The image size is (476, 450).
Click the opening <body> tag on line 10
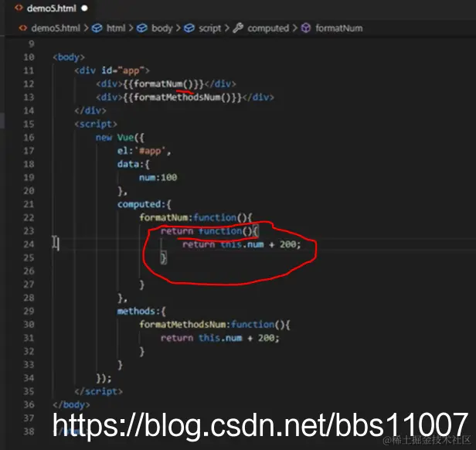point(69,57)
